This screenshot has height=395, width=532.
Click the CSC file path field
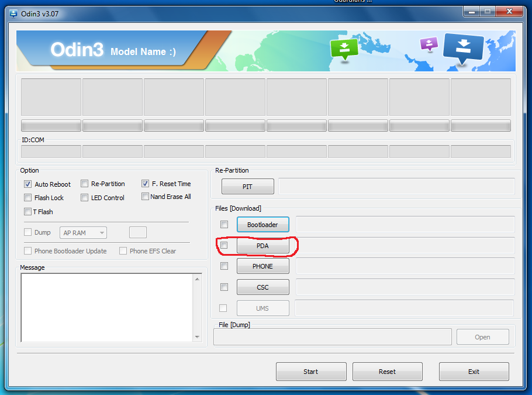(406, 287)
